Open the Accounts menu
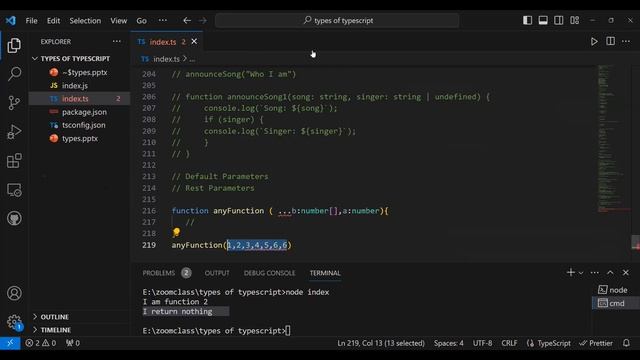The width and height of the screenshot is (640, 360). 14,293
